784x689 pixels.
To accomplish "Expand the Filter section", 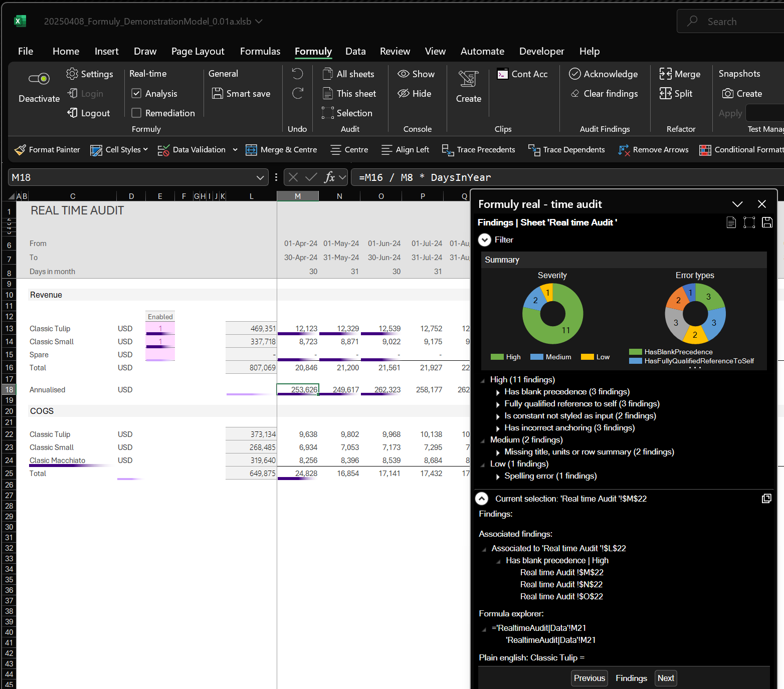I will pos(484,240).
